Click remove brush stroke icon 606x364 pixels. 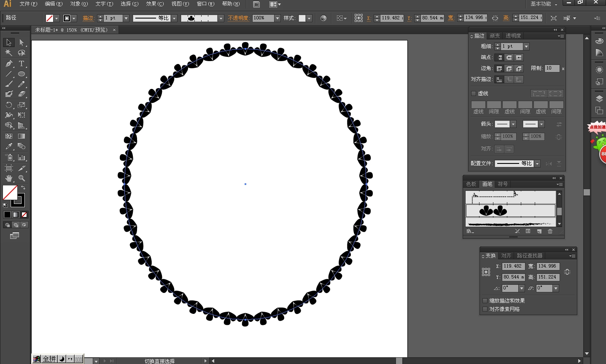(517, 231)
